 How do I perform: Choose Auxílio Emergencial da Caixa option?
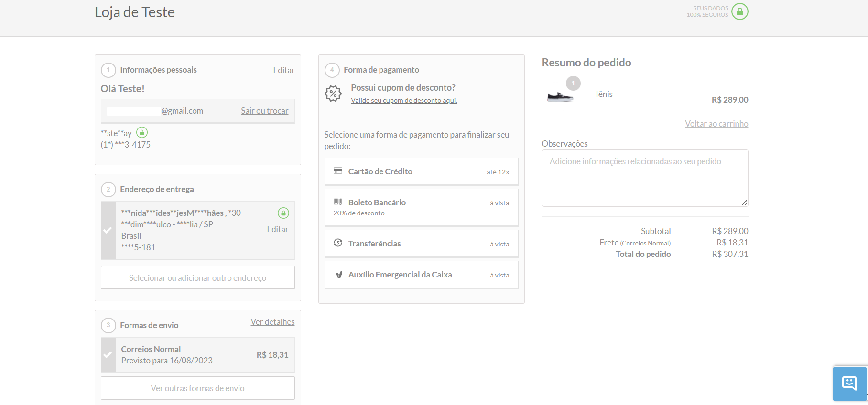point(422,275)
